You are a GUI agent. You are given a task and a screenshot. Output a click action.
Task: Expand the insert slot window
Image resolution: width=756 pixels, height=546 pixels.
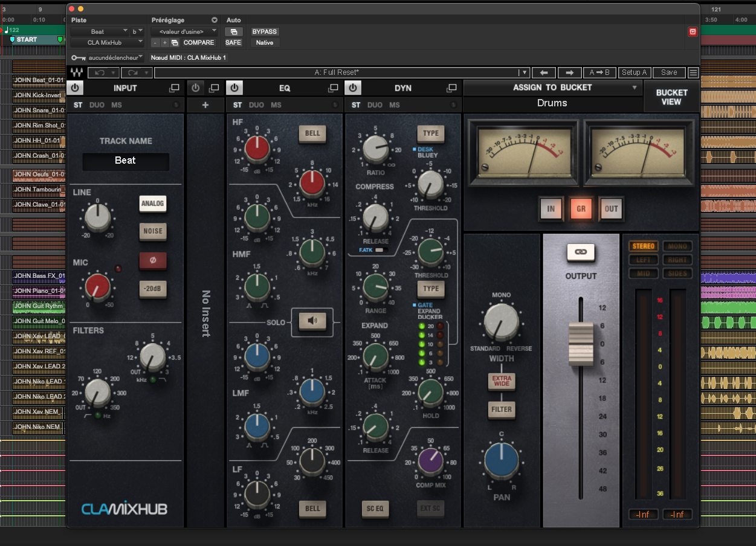(214, 88)
